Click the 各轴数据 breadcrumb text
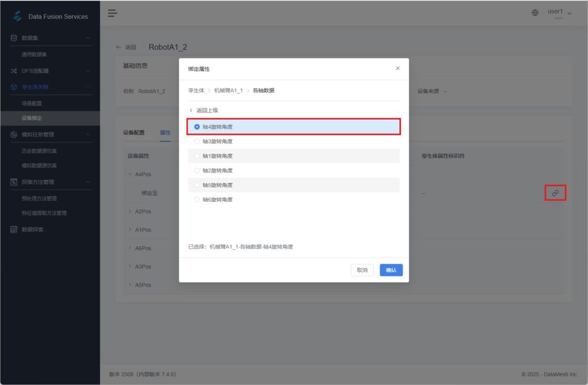Image resolution: width=588 pixels, height=385 pixels. (x=263, y=90)
